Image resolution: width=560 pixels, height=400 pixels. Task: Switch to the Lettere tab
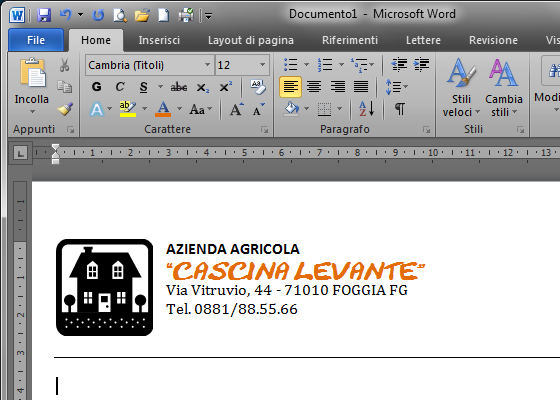[423, 40]
